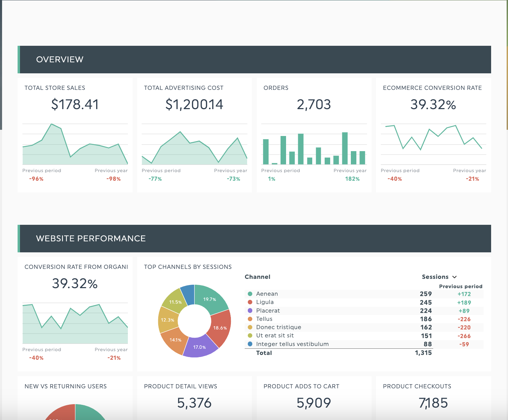Select the Aenean channel row name
The height and width of the screenshot is (420, 508).
point(267,294)
